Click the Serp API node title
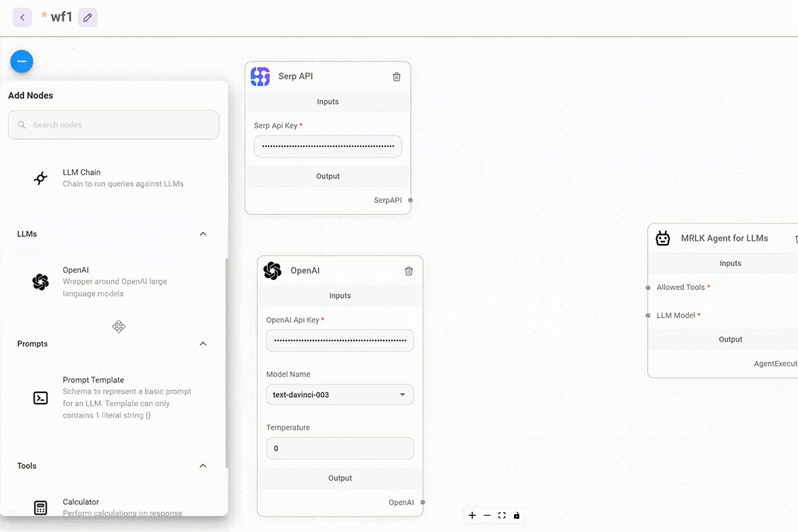This screenshot has width=798, height=532. (x=295, y=76)
